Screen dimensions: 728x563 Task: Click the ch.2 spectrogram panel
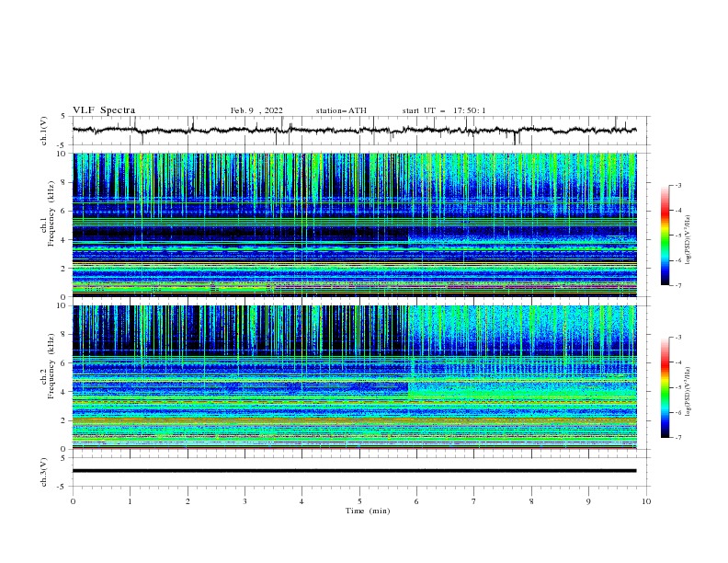pos(355,377)
